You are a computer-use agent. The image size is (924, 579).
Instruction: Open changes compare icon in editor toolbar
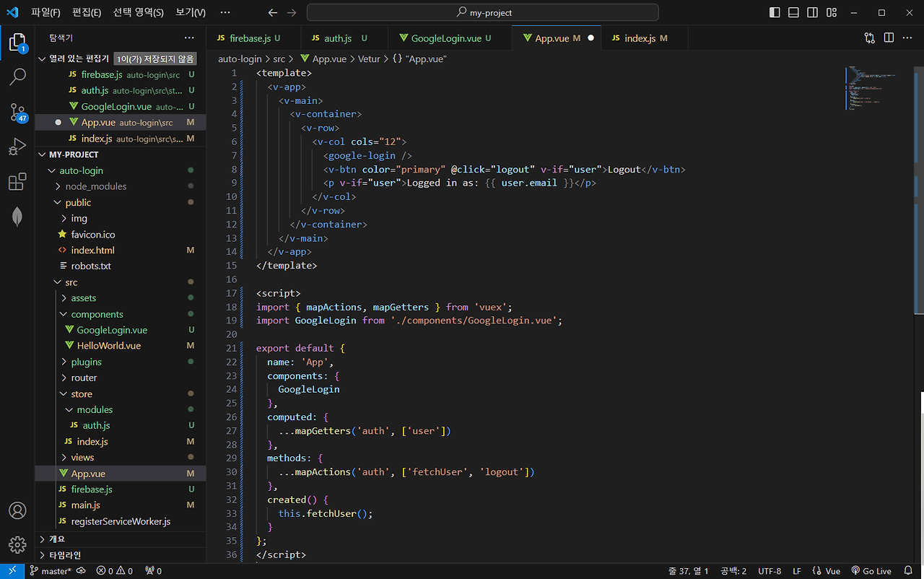[x=869, y=38]
